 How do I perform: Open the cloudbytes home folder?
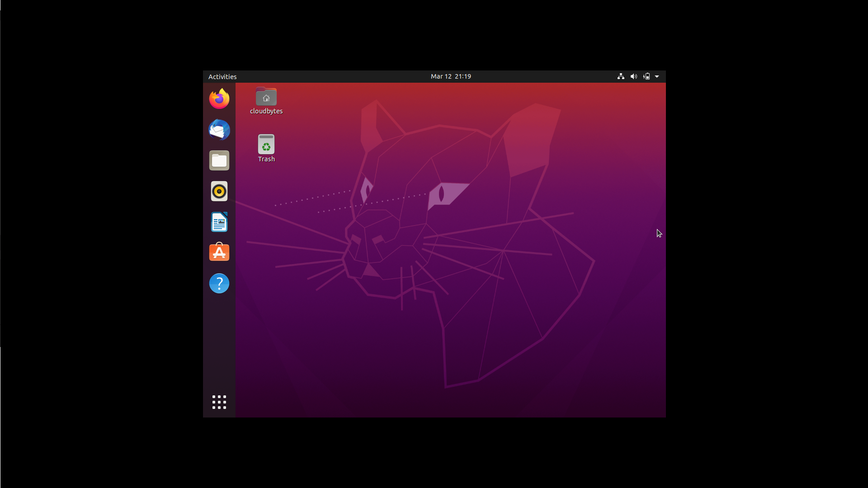pyautogui.click(x=266, y=98)
